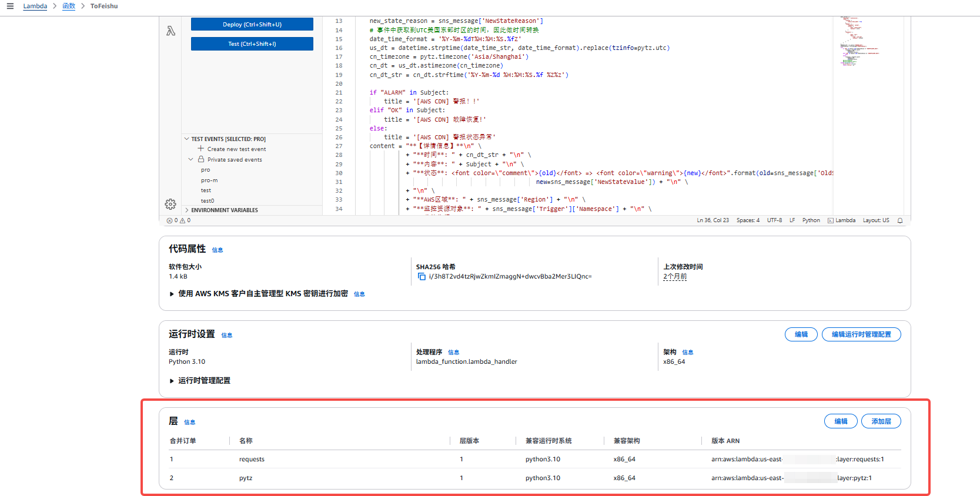Select the test0 saved event

click(208, 201)
